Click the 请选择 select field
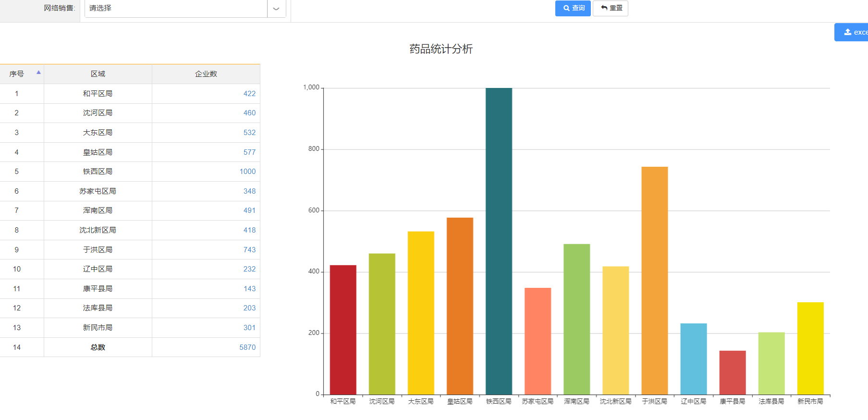This screenshot has height=420, width=868. [x=176, y=8]
